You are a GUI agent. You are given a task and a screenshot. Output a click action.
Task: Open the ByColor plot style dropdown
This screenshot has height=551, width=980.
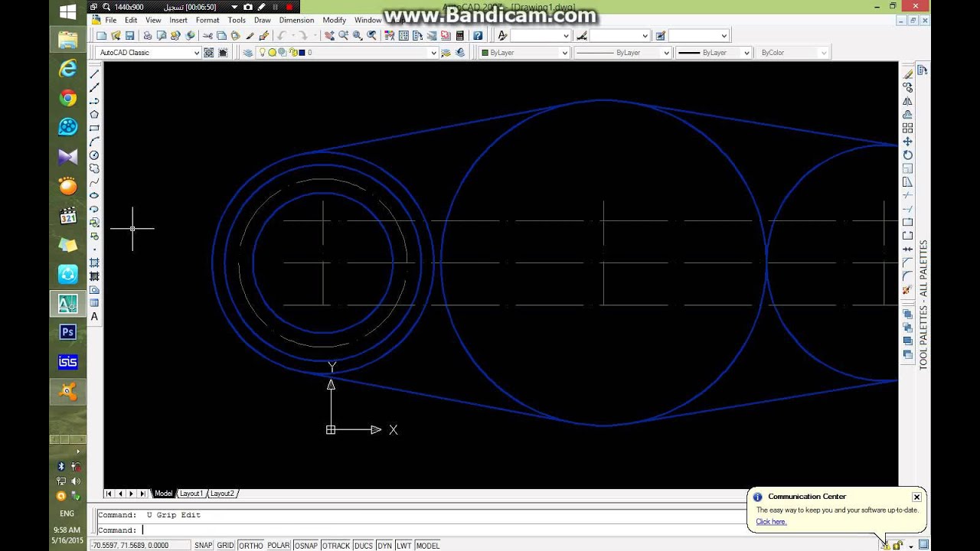click(x=824, y=53)
